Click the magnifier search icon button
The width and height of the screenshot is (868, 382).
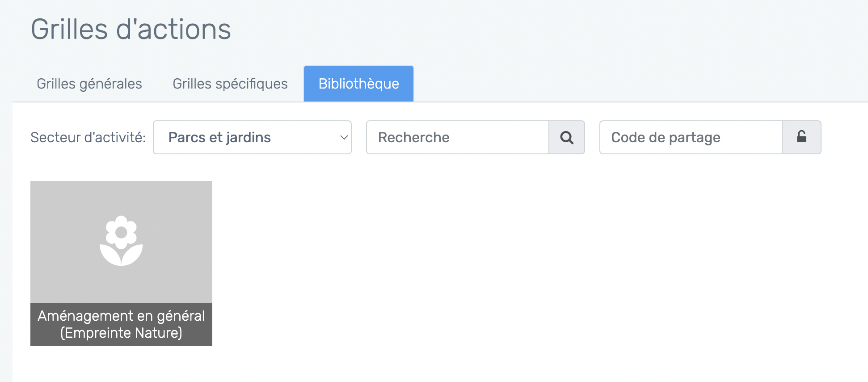pos(567,137)
